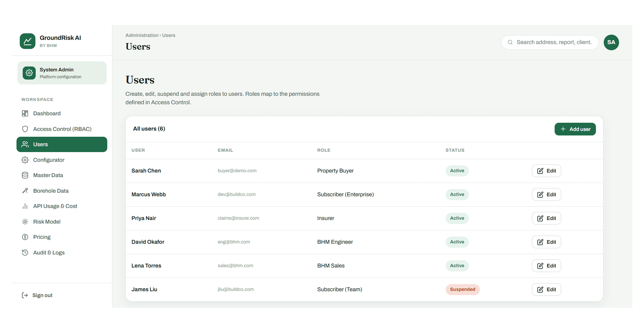Focus the search address, report, client field
Image resolution: width=644 pixels, height=333 pixels.
[550, 42]
